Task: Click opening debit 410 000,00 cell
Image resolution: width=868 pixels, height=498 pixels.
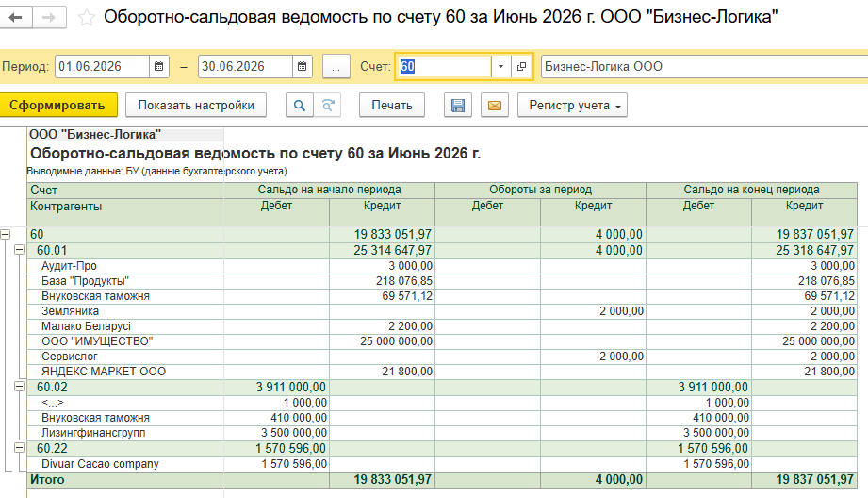Action: pos(299,418)
